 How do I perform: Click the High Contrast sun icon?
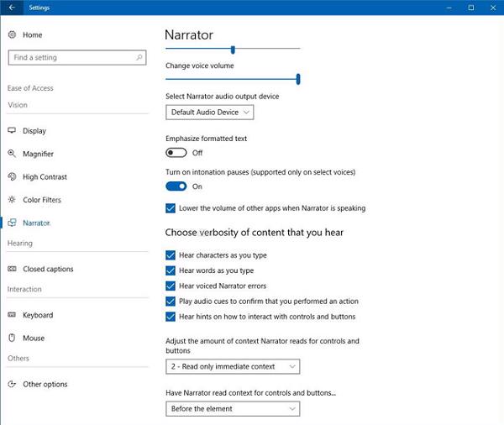point(13,177)
